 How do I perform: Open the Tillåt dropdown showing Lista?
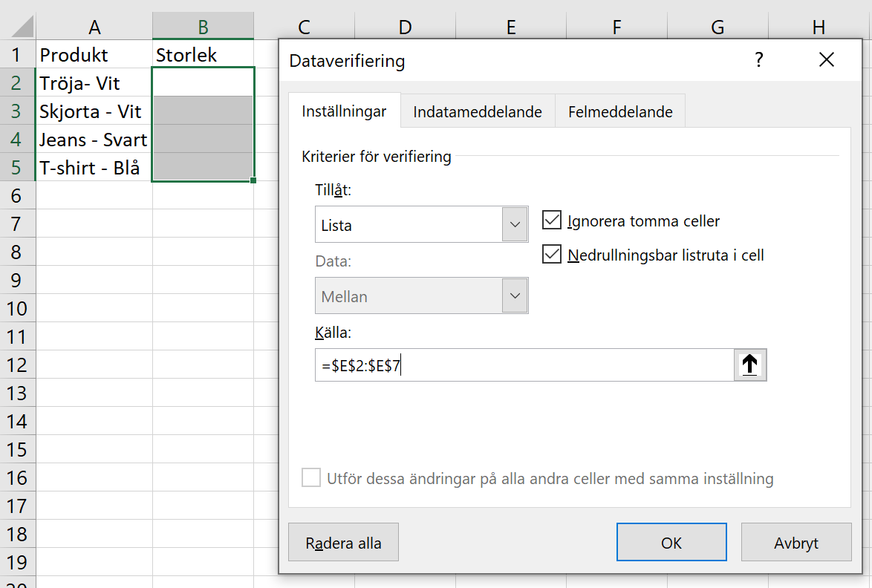515,223
